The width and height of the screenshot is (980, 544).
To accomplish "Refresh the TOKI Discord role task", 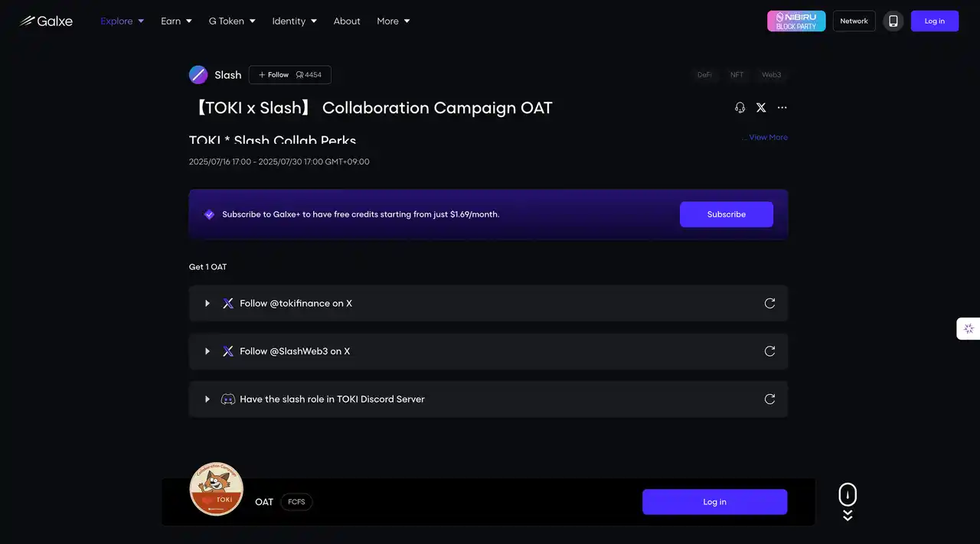I will [x=769, y=399].
